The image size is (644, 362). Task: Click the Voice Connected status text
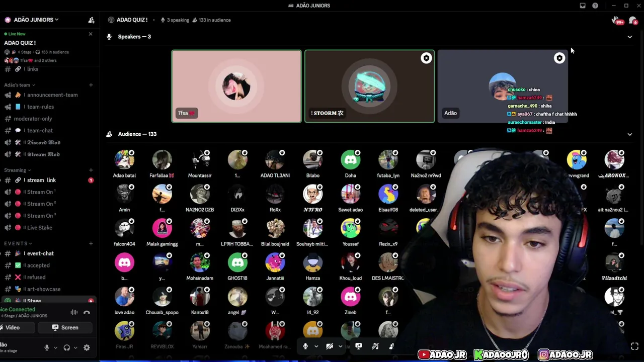pyautogui.click(x=18, y=310)
